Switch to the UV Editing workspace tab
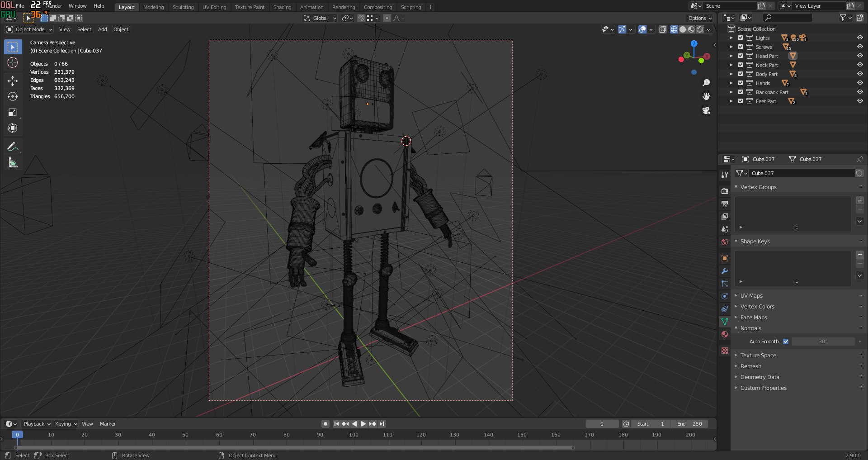This screenshot has width=868, height=460. 214,7
